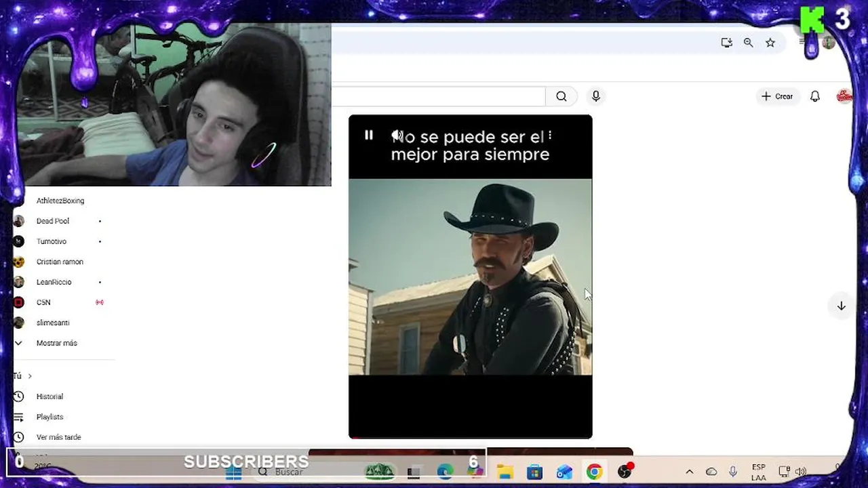Go to next Short with down arrow

tap(841, 306)
